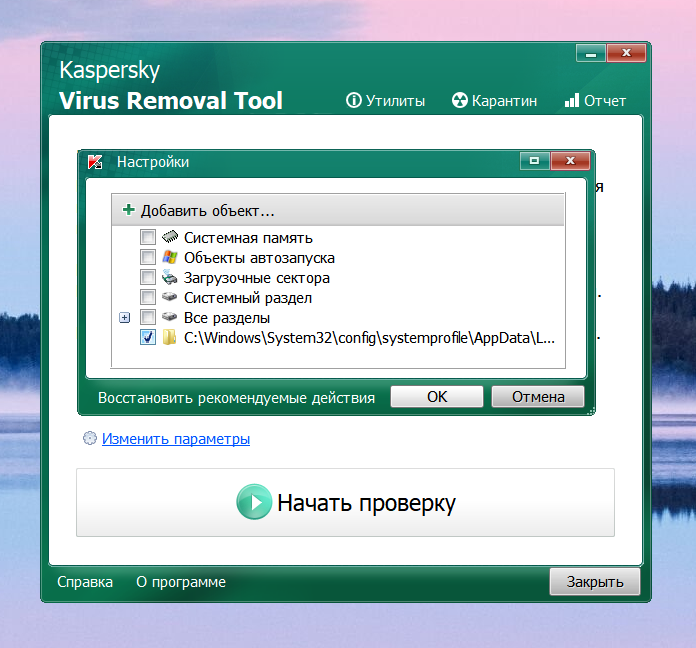The image size is (696, 648).
Task: Maximize the Настройки dialog
Action: click(535, 161)
